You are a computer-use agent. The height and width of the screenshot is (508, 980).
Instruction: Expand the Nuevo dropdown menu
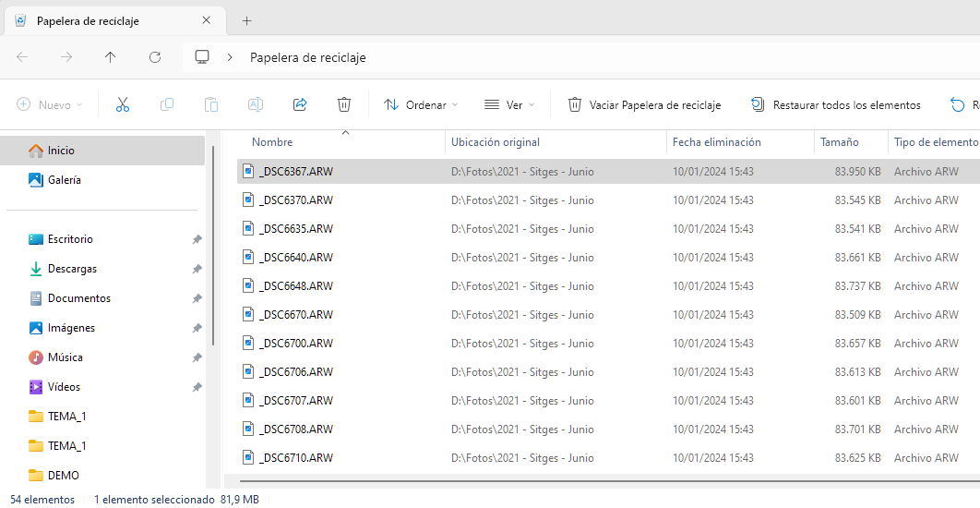click(50, 105)
